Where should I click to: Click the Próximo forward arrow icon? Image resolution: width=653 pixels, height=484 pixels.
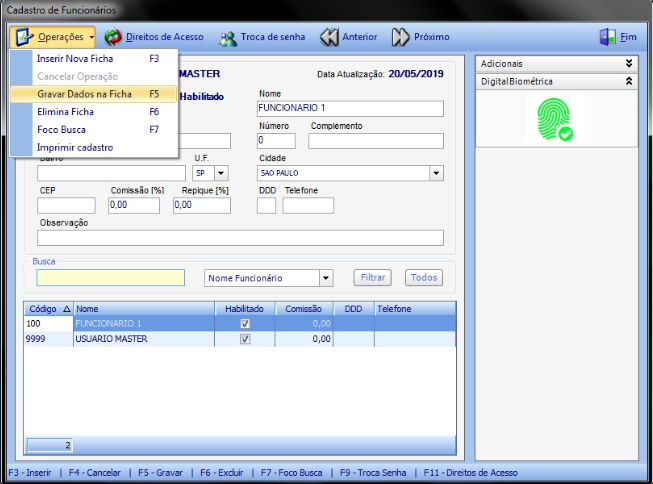pyautogui.click(x=401, y=37)
